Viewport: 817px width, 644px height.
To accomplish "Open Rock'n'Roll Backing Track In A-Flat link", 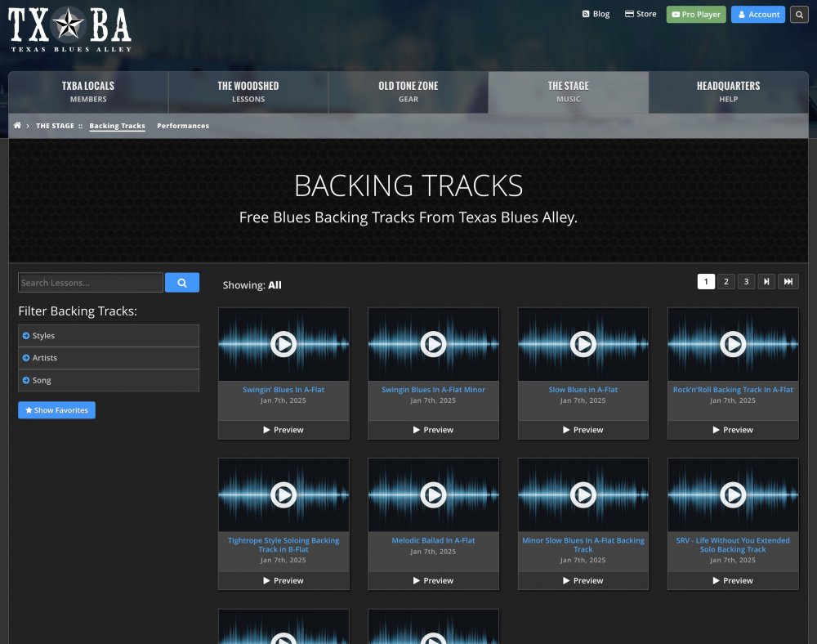I will point(733,390).
